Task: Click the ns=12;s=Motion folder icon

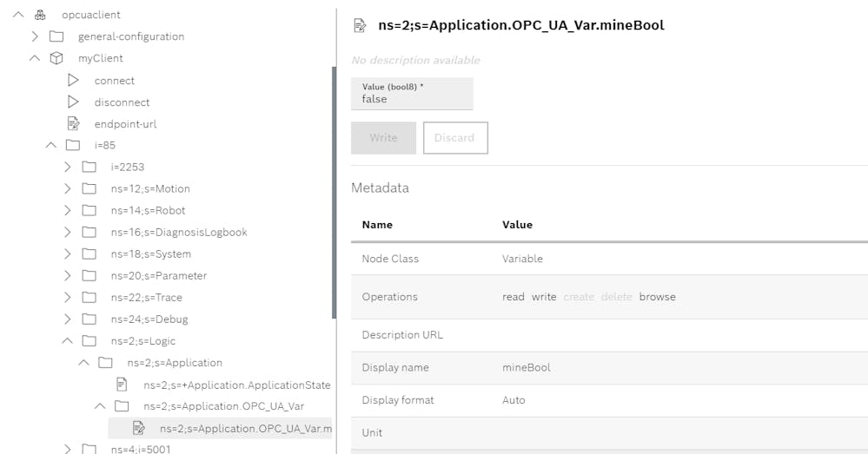Action: 89,188
